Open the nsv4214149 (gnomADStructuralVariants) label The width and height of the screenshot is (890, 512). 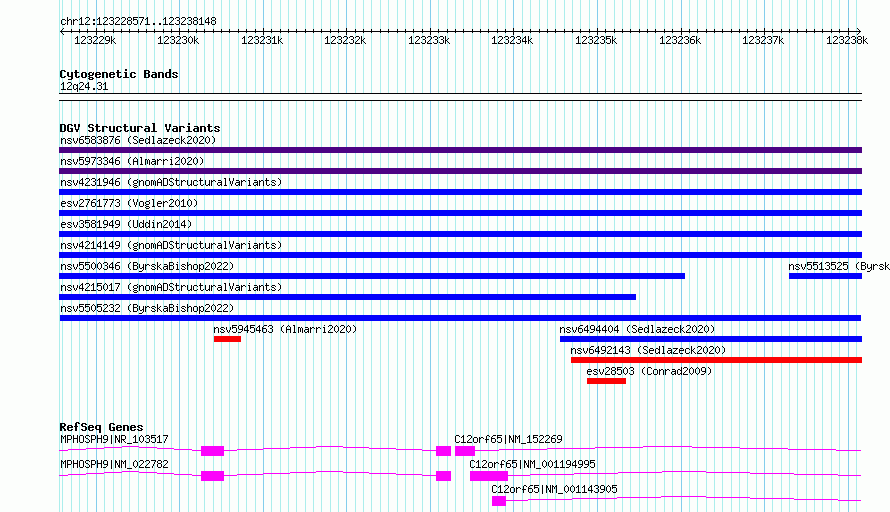point(171,245)
